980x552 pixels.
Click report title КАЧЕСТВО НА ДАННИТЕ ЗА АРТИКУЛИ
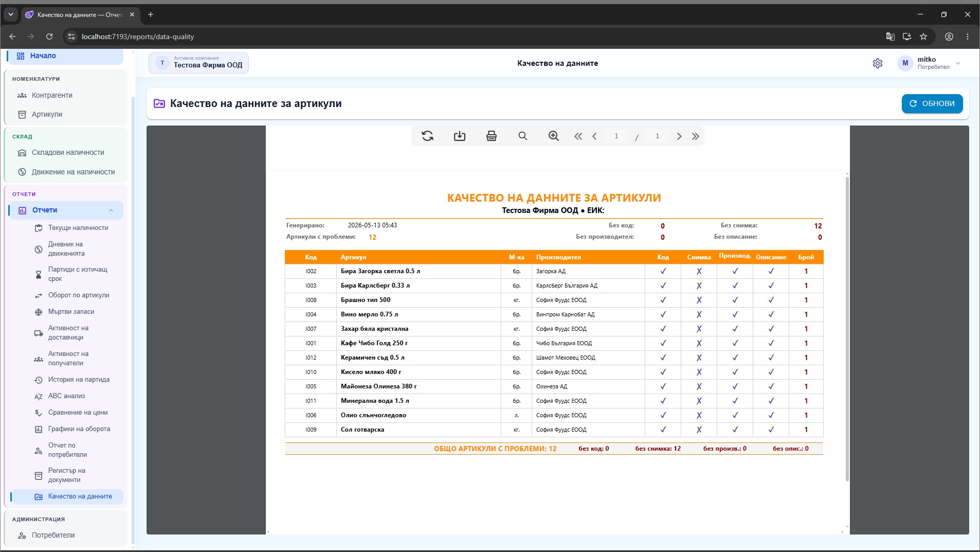tap(554, 198)
